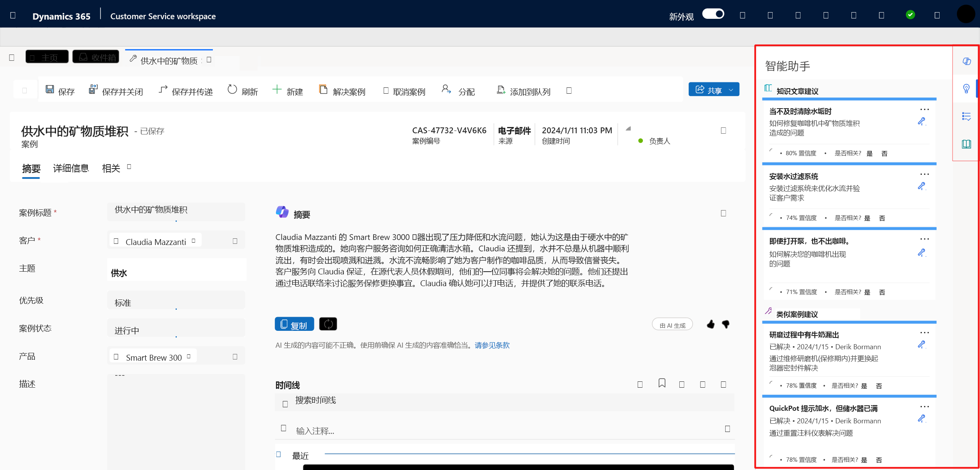Viewport: 980px width, 470px height.
Task: Link the 当不及时清除水垢时 article to case
Action: 922,122
